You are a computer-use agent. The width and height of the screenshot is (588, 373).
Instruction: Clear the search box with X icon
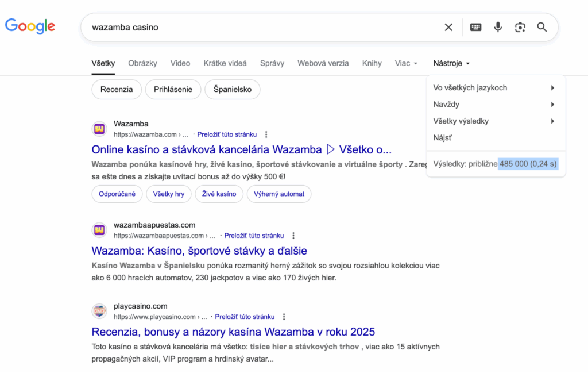click(448, 27)
